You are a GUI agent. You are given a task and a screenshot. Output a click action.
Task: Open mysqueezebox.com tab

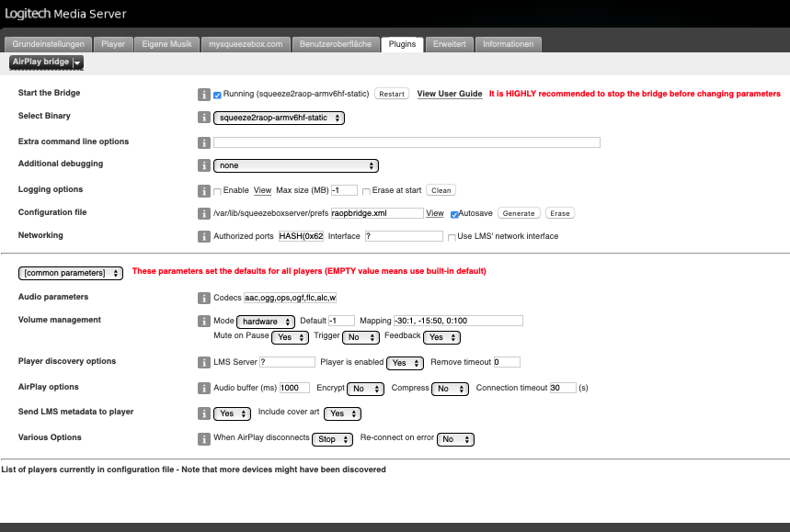246,44
